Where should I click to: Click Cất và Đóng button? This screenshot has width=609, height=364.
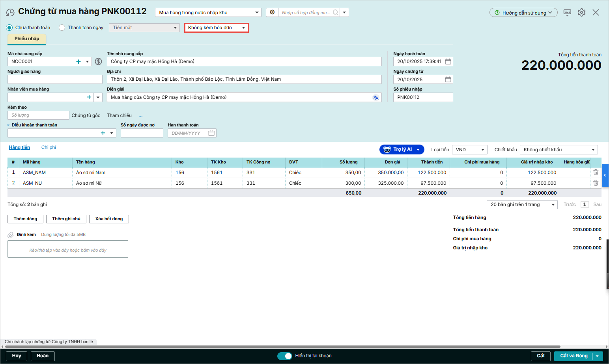coord(574,356)
